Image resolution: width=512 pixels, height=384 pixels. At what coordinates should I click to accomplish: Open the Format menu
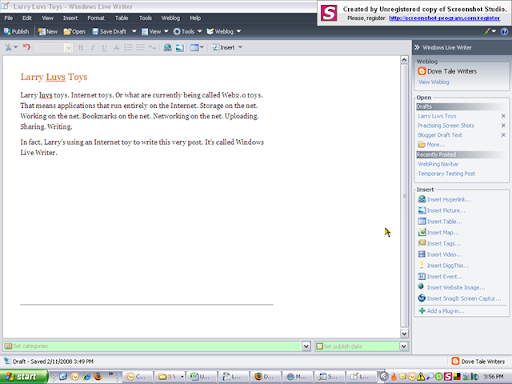click(96, 18)
